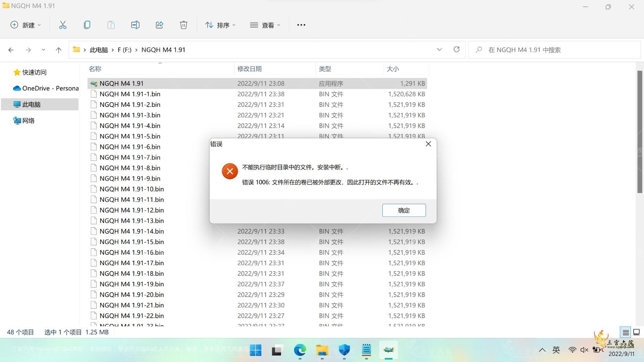Click the Share icon in toolbar

point(159,25)
